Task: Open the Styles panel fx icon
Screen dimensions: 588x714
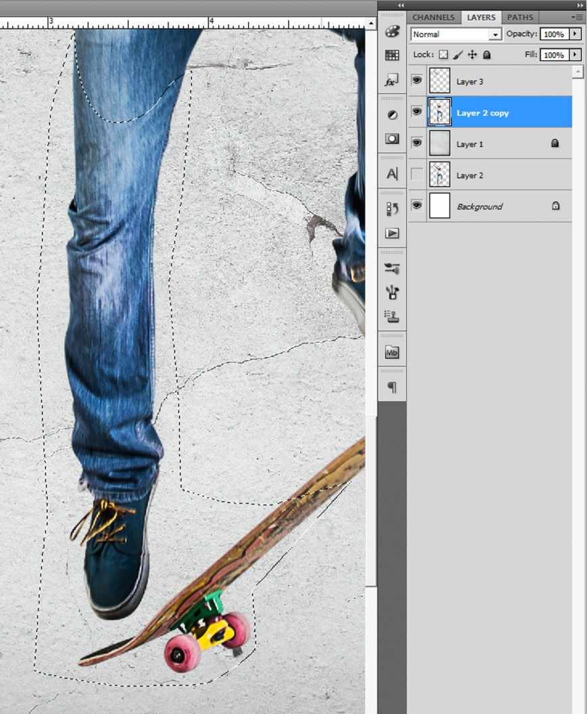Action: 391,80
